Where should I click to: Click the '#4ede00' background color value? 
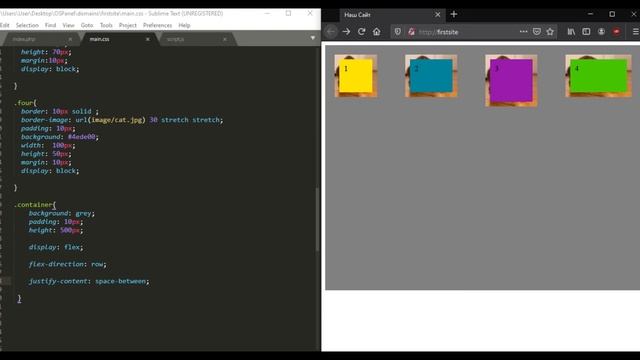click(x=82, y=137)
